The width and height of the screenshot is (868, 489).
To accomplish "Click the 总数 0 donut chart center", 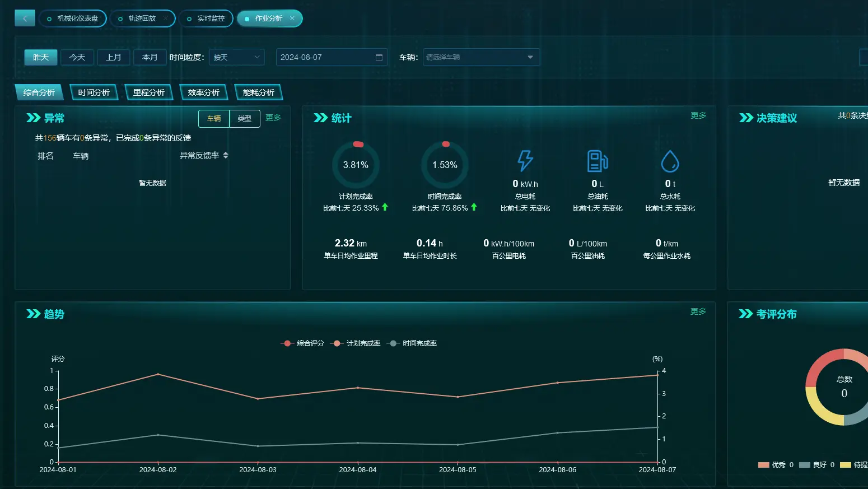I will pyautogui.click(x=844, y=387).
